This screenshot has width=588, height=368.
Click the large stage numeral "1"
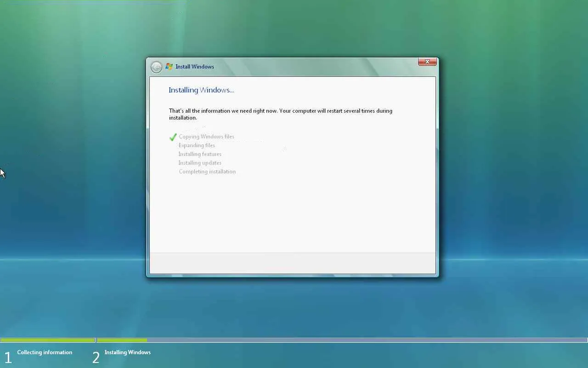click(x=7, y=357)
